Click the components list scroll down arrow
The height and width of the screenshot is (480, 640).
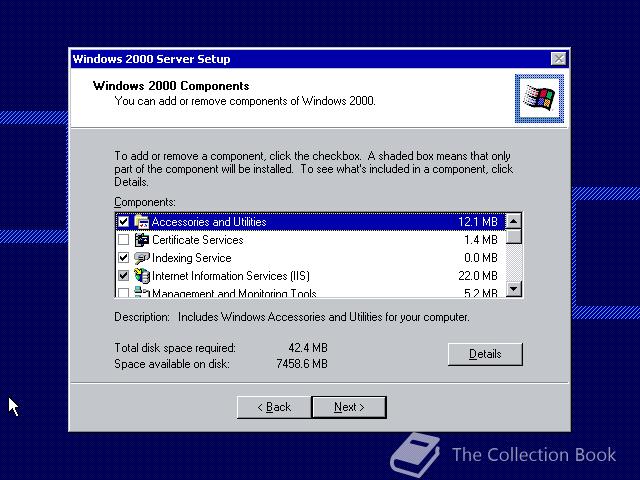pyautogui.click(x=513, y=289)
